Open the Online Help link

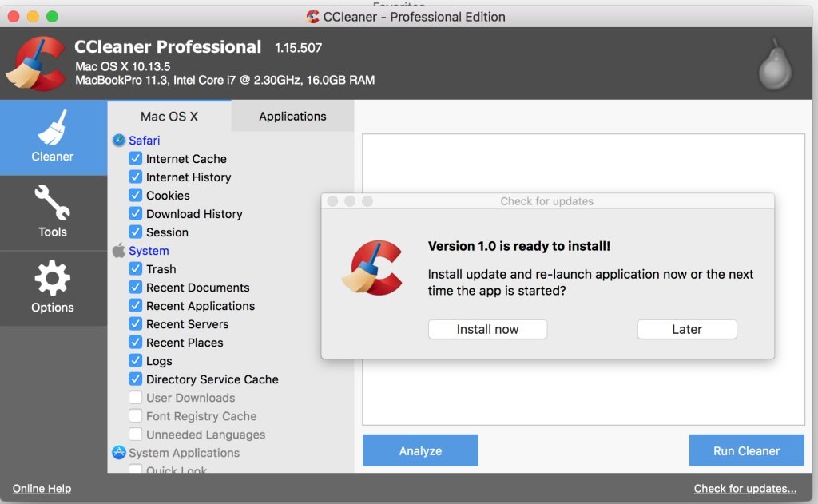[x=41, y=488]
